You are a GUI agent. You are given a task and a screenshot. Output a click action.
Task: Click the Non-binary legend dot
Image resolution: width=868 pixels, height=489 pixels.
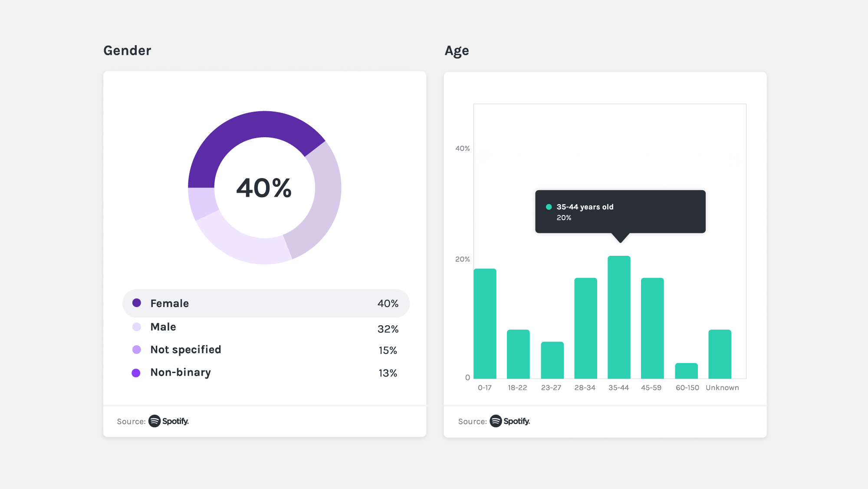coord(136,373)
